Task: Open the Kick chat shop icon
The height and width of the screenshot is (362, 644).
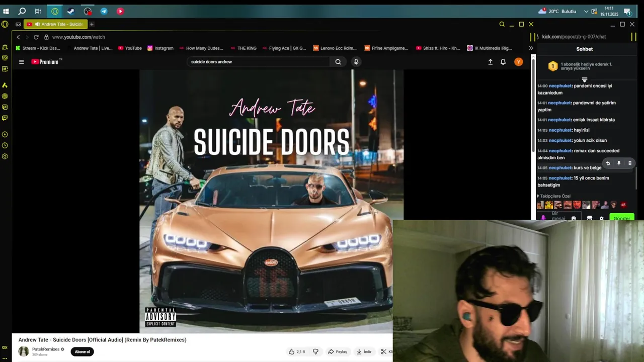Action: (590, 218)
